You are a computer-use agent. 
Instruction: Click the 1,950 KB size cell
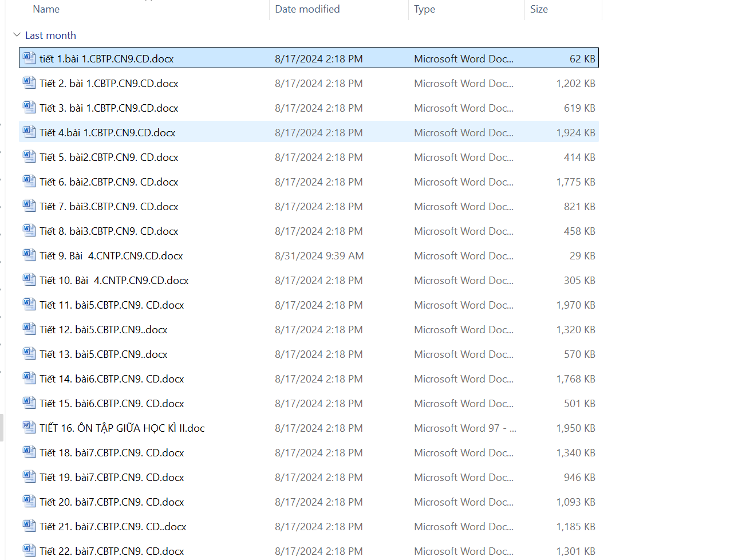point(575,428)
